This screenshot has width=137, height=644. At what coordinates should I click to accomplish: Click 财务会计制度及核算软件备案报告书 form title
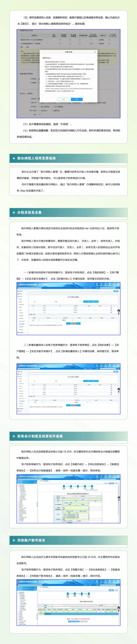coord(78,494)
